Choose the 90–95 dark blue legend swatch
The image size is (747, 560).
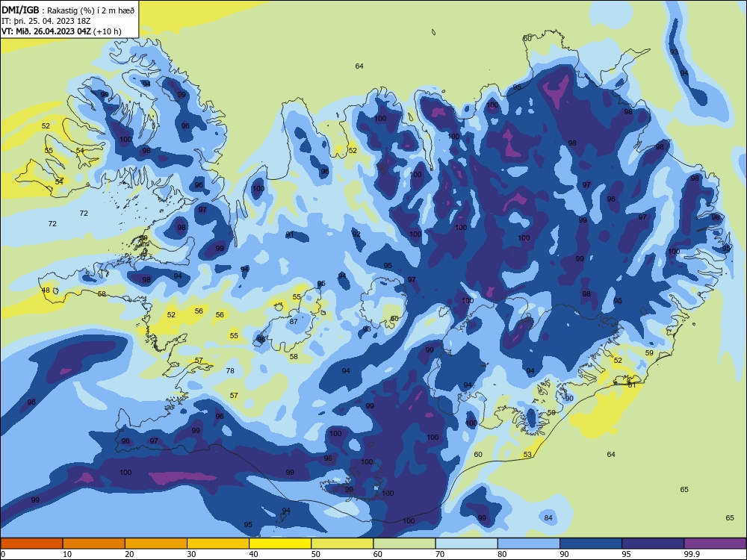591,544
